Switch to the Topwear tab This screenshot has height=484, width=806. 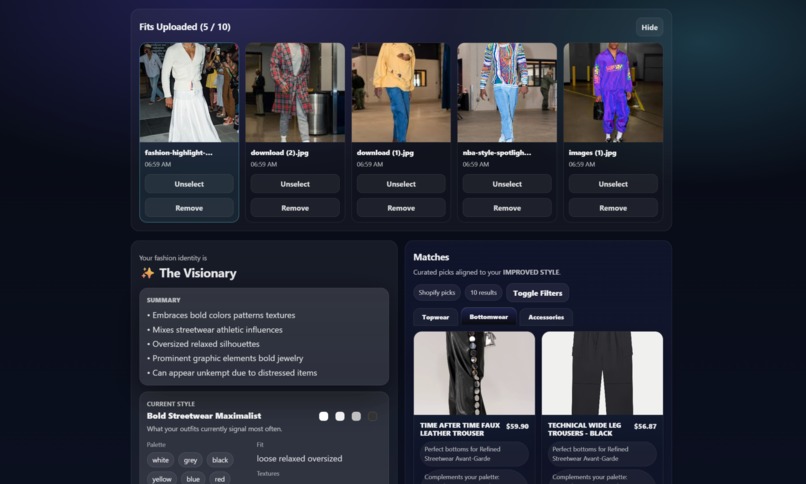(435, 317)
